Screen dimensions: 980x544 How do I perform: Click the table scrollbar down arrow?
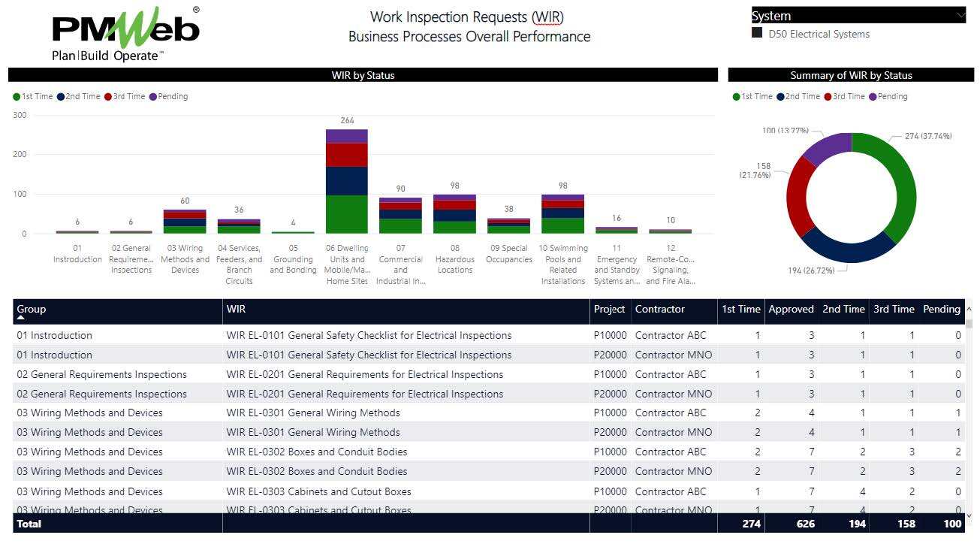(969, 515)
